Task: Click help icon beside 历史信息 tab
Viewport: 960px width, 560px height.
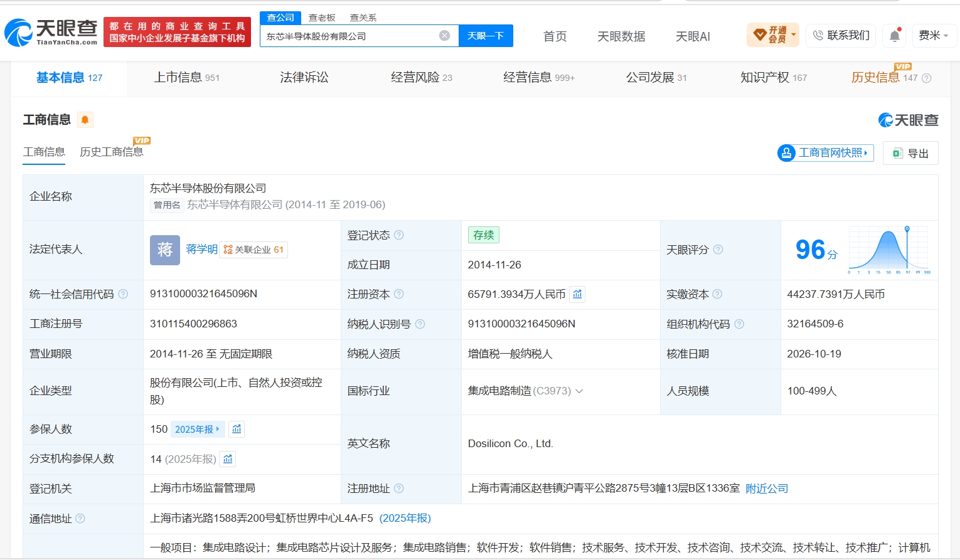Action: pos(926,78)
